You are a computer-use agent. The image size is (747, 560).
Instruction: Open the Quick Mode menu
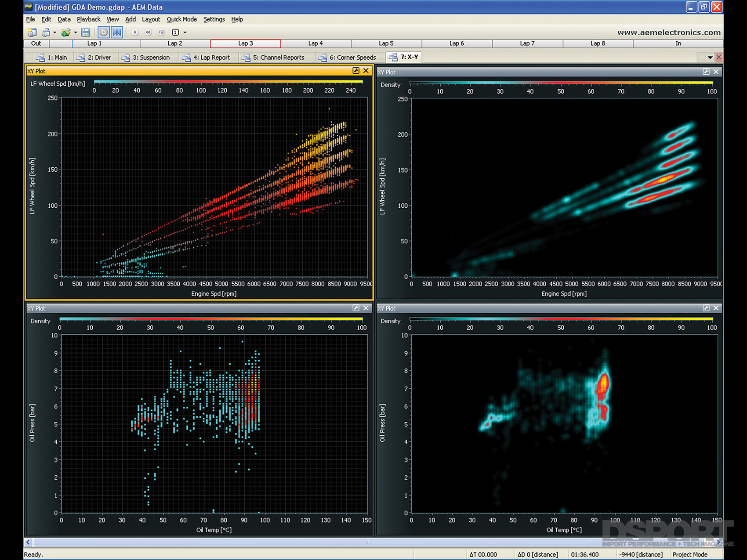click(x=181, y=19)
